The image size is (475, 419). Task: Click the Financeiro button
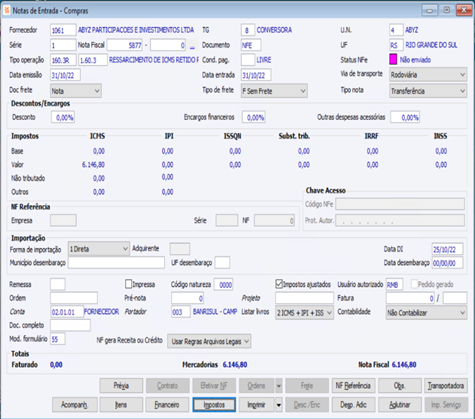(x=167, y=405)
